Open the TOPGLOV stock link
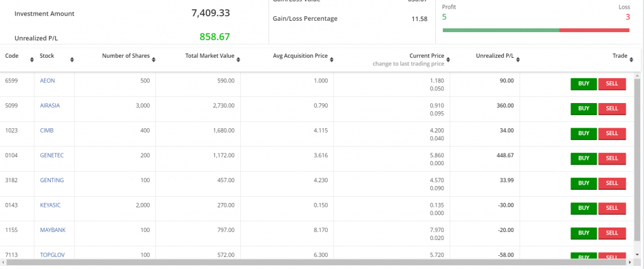644x269 pixels. point(52,255)
